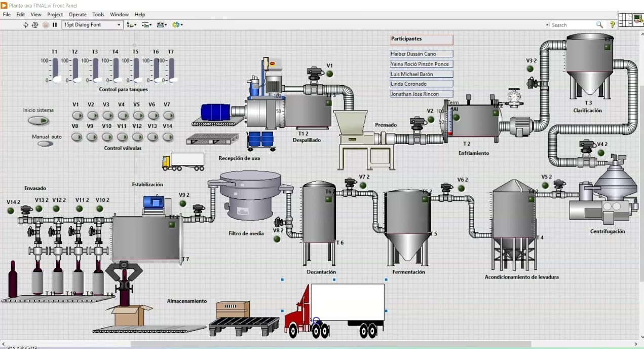
Task: Click the Reorder toolbar icon
Action: click(176, 24)
